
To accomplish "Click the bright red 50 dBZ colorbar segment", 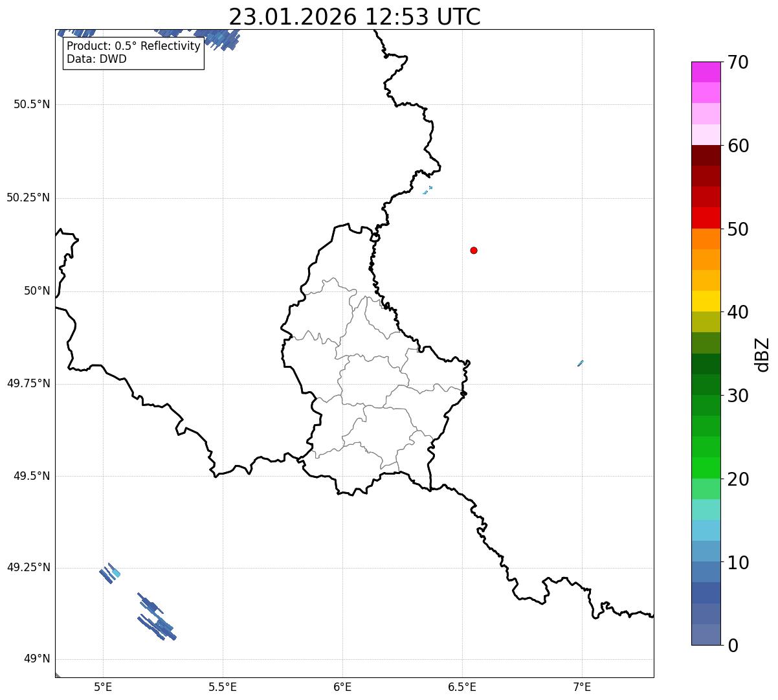I will pos(706,218).
